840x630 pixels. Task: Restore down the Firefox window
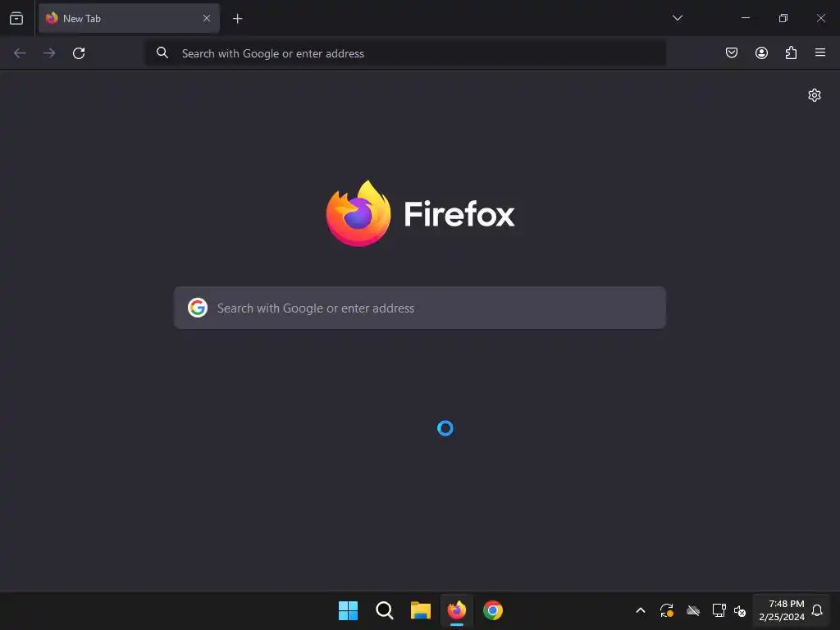tap(783, 18)
